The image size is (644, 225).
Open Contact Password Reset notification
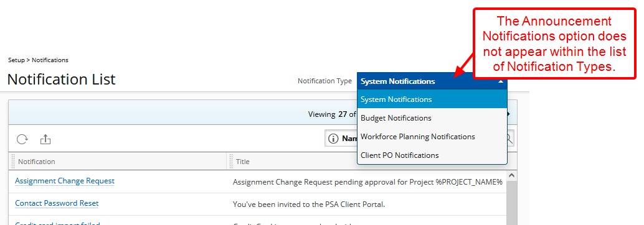click(57, 203)
